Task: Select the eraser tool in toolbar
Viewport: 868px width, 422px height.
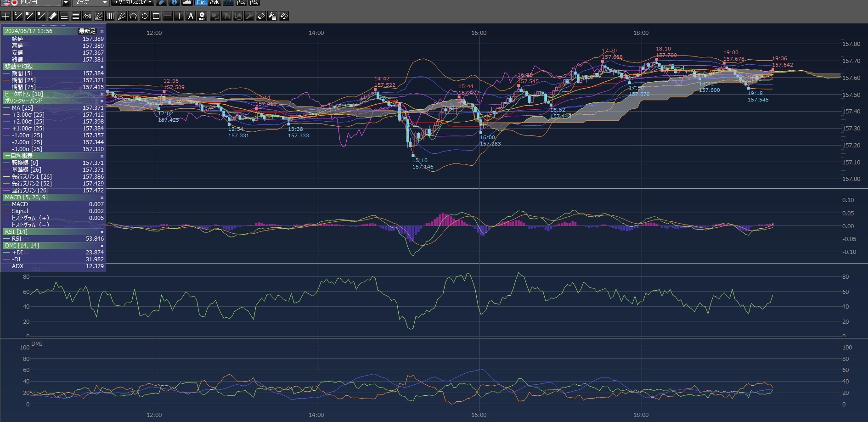Action: (x=261, y=17)
